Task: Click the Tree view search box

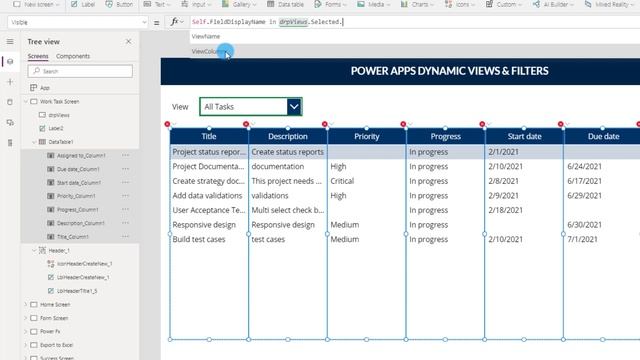Action: (80, 71)
